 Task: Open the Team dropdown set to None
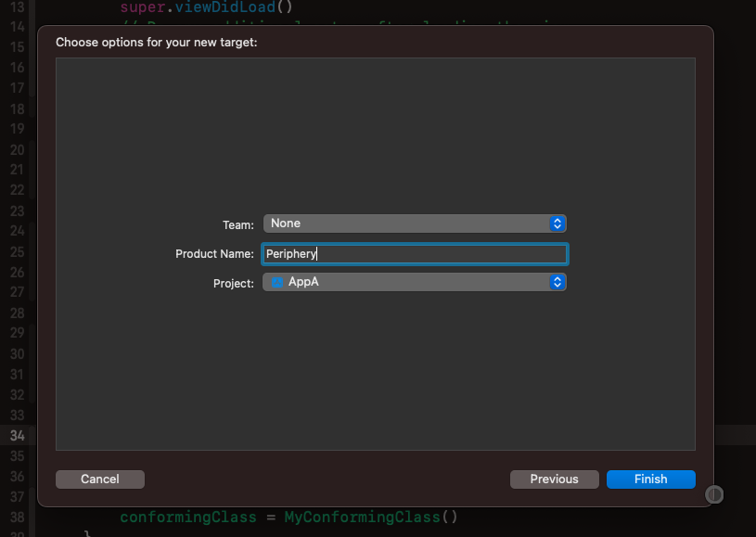[x=415, y=224]
